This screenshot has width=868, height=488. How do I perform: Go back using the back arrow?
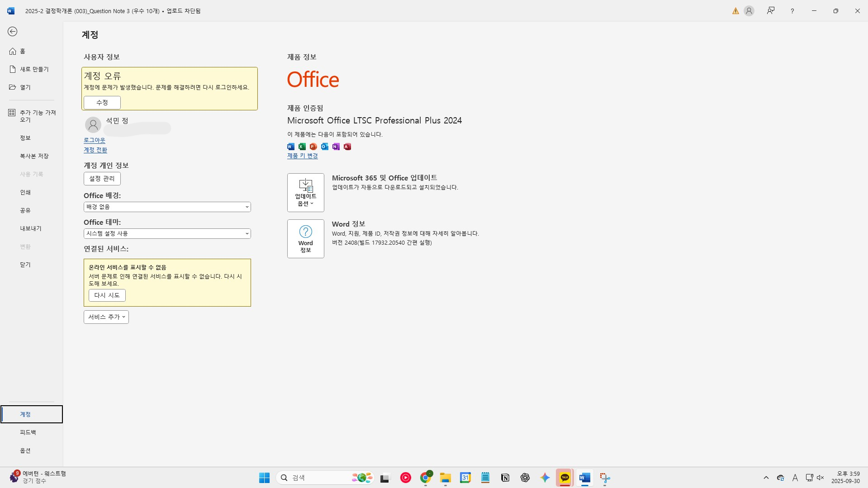pos(13,31)
